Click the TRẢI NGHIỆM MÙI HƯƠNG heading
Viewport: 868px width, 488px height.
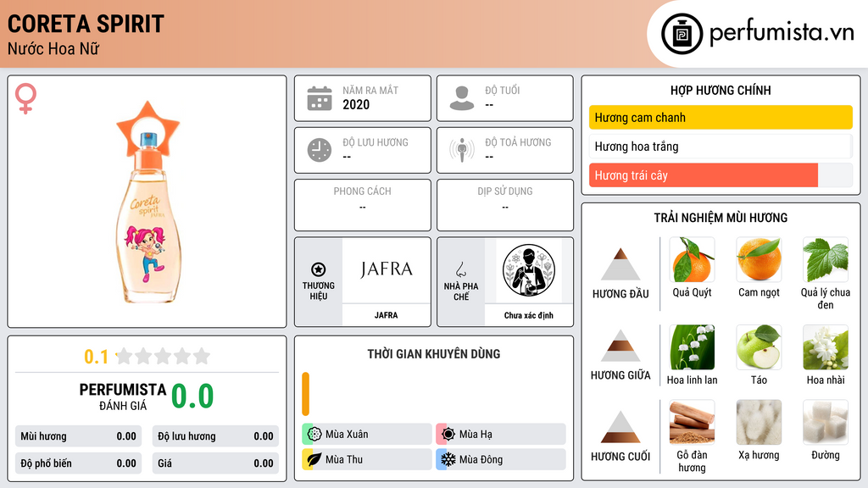pos(721,218)
